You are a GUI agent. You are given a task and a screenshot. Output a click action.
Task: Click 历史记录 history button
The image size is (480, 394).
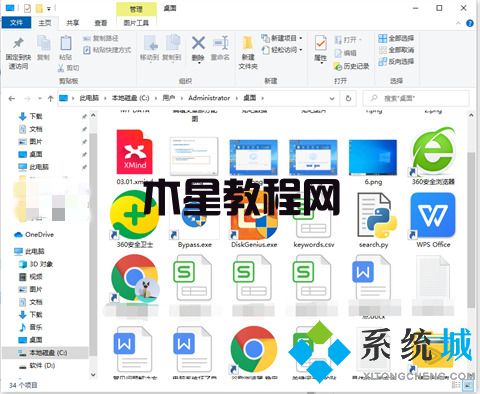pos(352,66)
